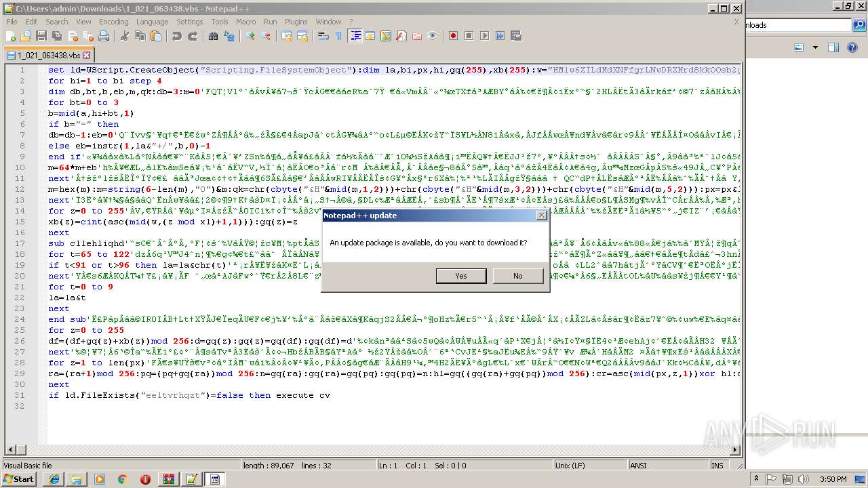Click Run Macro Multiple Times icon
Screen dimensions: 868x488
500,36
